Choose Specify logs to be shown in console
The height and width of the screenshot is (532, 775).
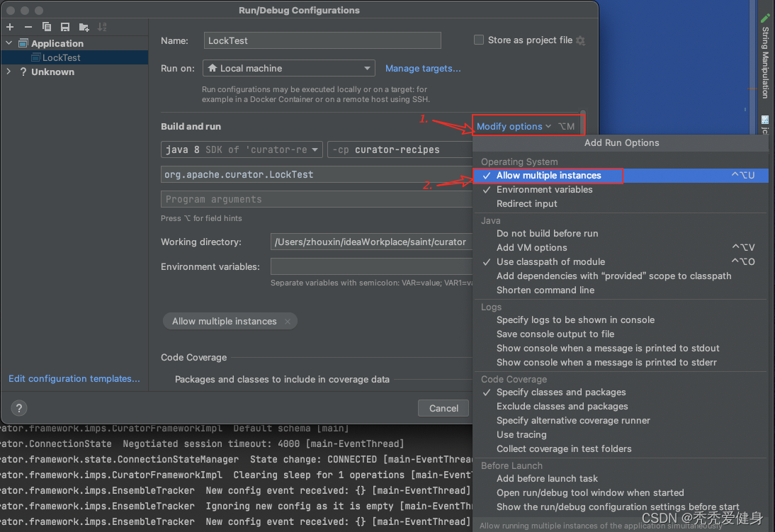click(x=621, y=320)
